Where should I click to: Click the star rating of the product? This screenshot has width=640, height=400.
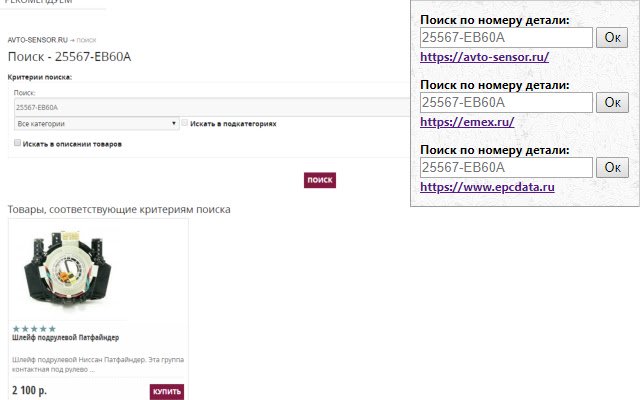pos(34,329)
